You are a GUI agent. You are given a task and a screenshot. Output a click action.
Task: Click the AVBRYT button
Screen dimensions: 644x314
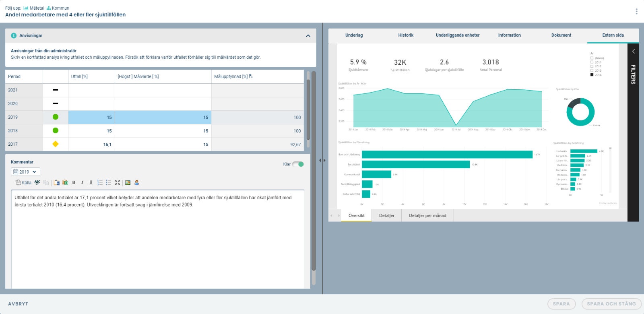click(x=18, y=304)
